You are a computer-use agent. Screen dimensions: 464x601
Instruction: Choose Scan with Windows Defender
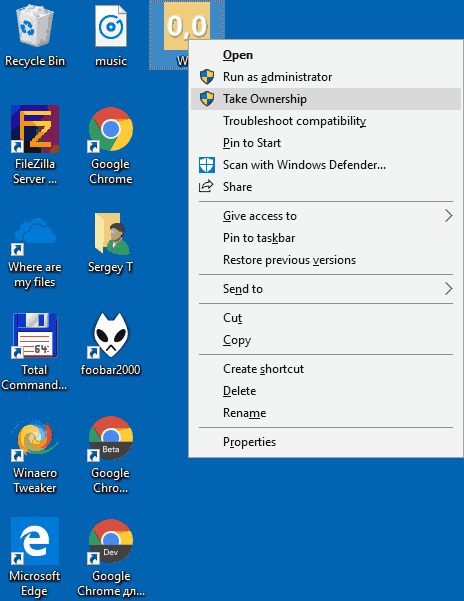(x=326, y=165)
